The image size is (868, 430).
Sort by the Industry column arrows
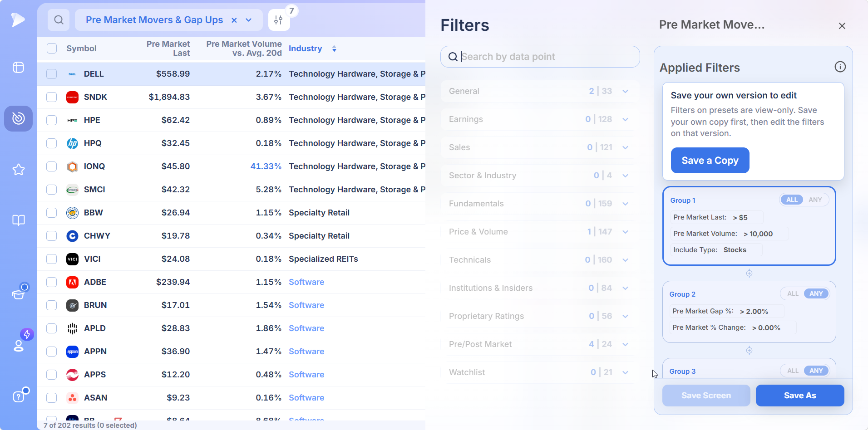[334, 49]
